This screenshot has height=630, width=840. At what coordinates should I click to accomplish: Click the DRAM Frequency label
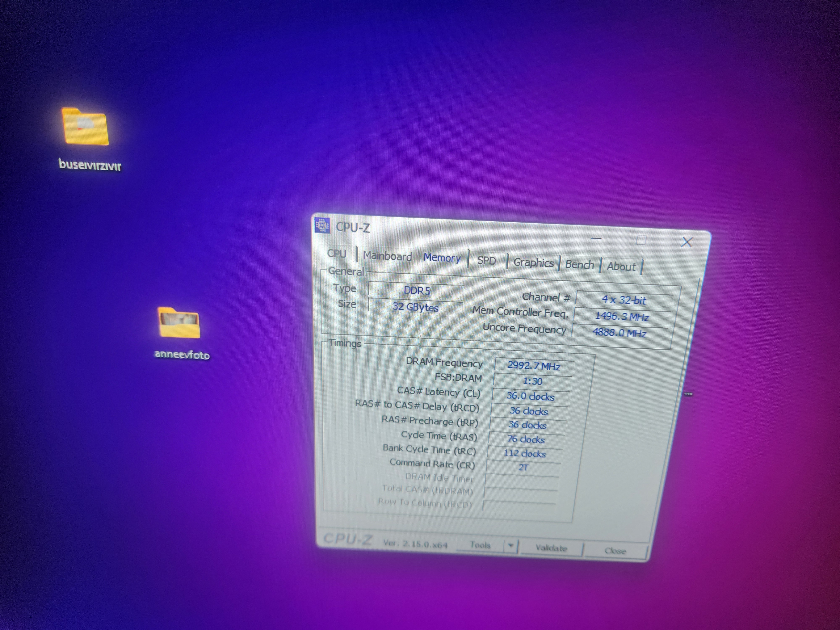(x=444, y=362)
